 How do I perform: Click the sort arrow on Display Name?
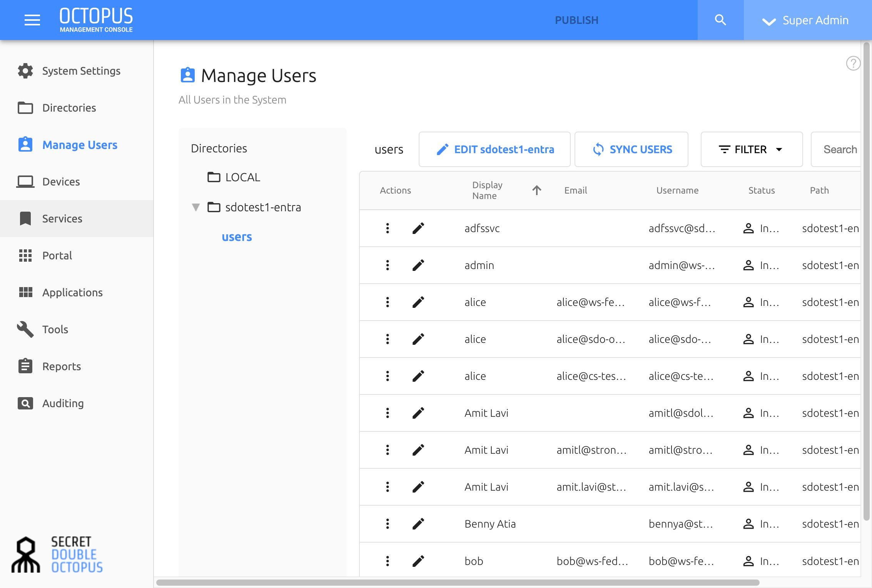coord(537,190)
